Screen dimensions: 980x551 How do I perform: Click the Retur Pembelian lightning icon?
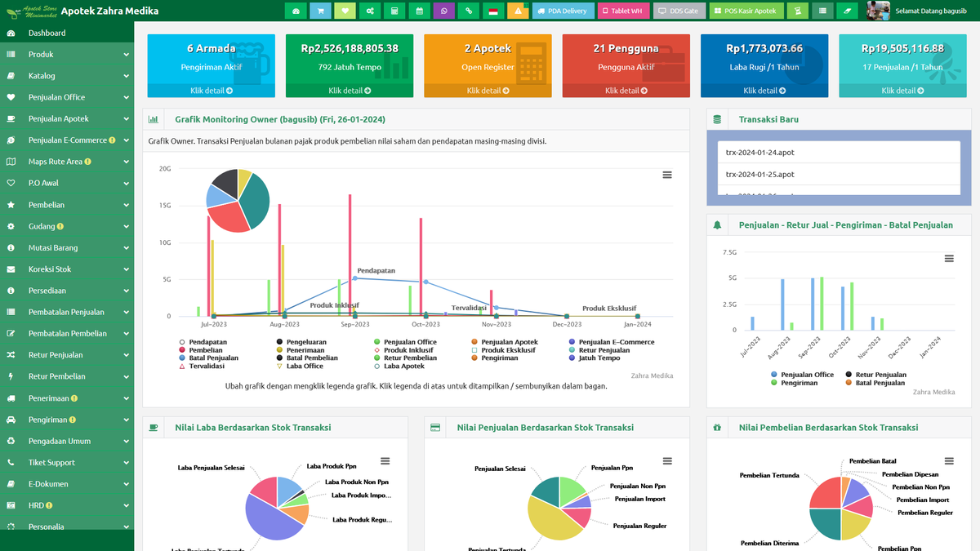pos(11,376)
